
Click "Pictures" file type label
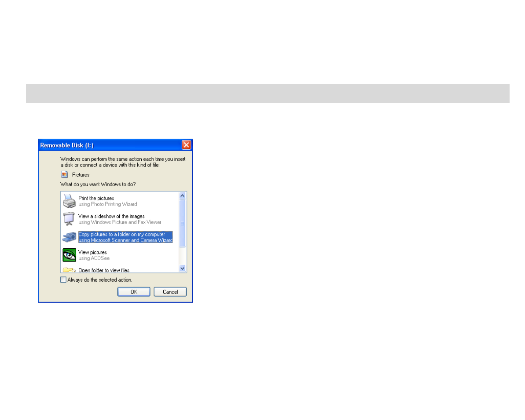click(81, 175)
